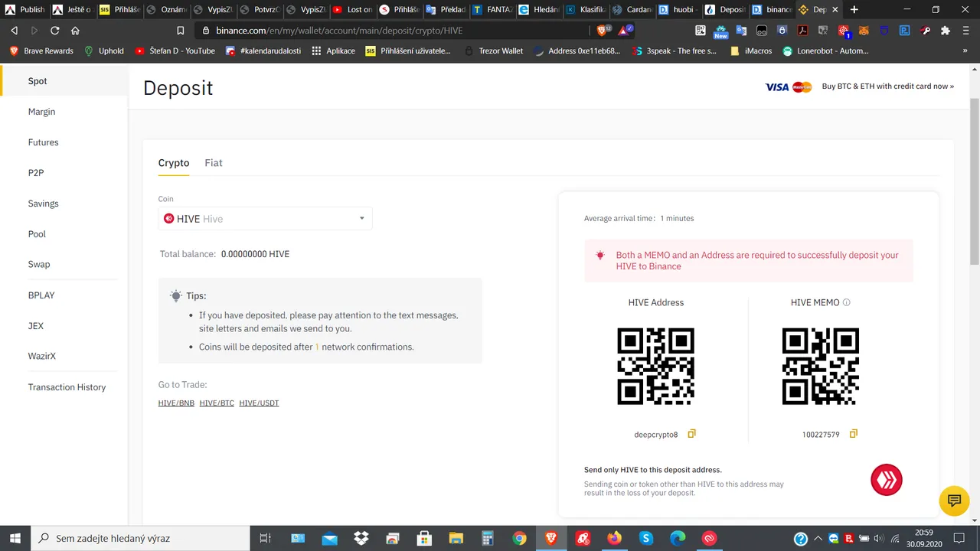Go to HIVE/USDT trading pair
Viewport: 980px width, 551px height.
(259, 403)
